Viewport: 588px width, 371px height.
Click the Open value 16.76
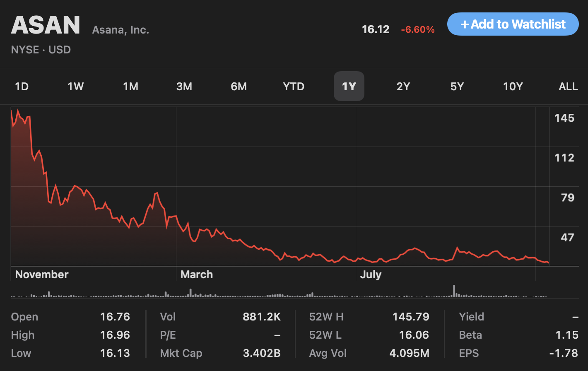click(x=115, y=317)
